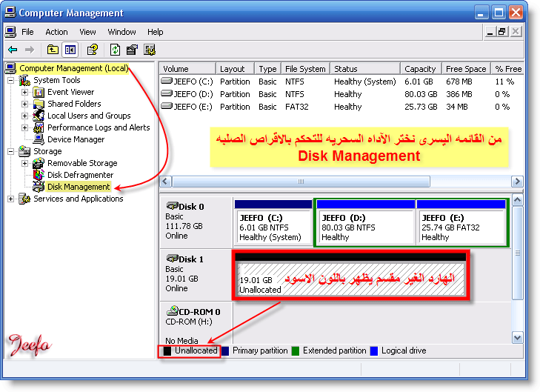
Task: Click the Unallocated black legend swatch
Action: click(167, 351)
